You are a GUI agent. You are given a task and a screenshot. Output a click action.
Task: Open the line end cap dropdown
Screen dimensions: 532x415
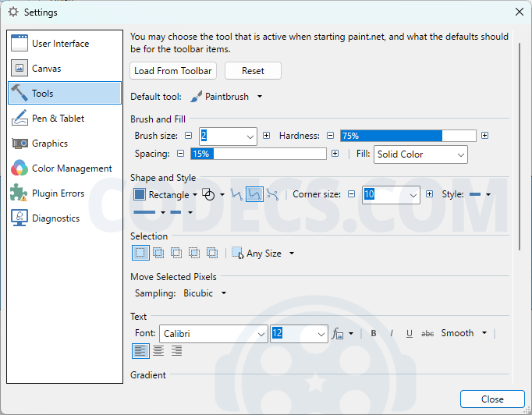181,212
